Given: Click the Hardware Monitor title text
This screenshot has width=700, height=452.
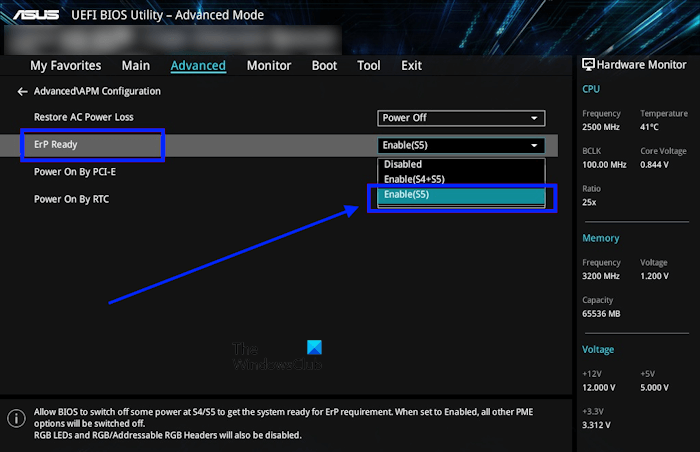Looking at the screenshot, I should pos(642,65).
